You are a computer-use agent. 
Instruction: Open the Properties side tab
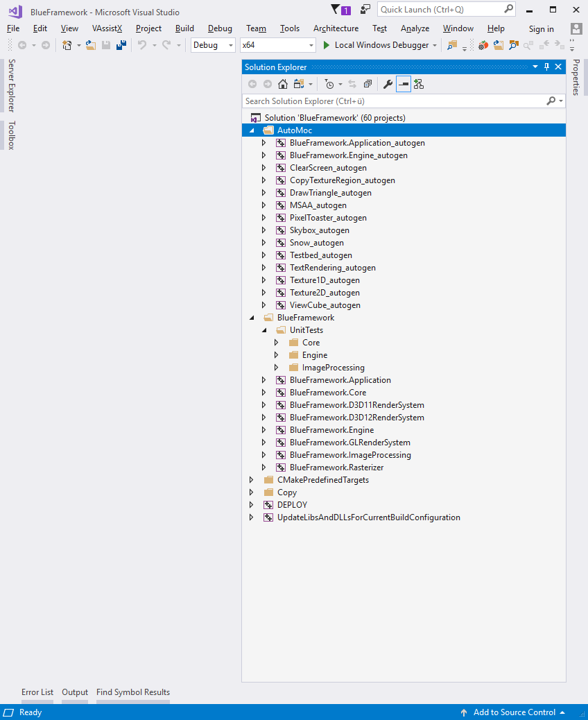(576, 77)
